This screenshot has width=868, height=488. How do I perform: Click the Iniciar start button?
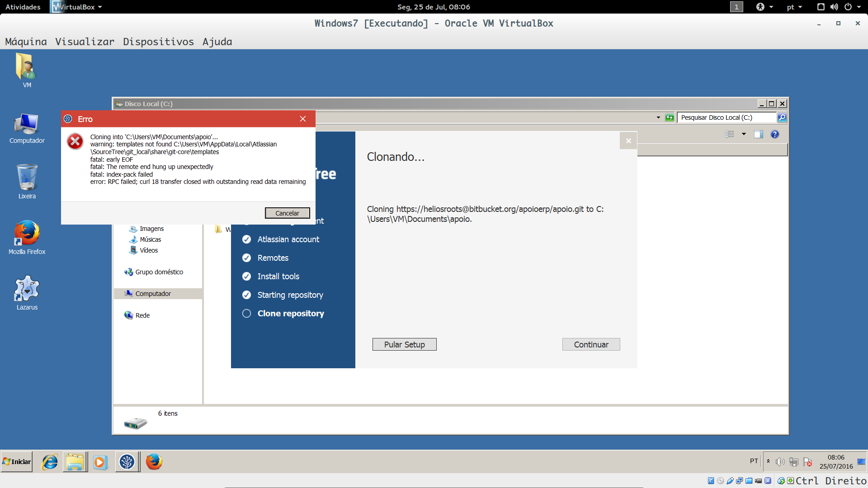click(x=17, y=462)
